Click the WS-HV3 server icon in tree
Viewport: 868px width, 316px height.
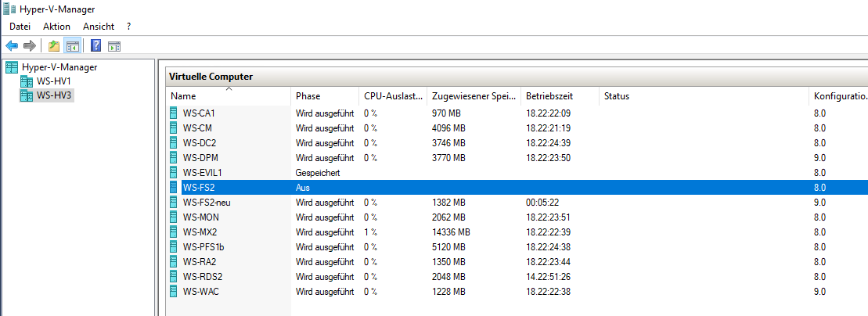27,96
